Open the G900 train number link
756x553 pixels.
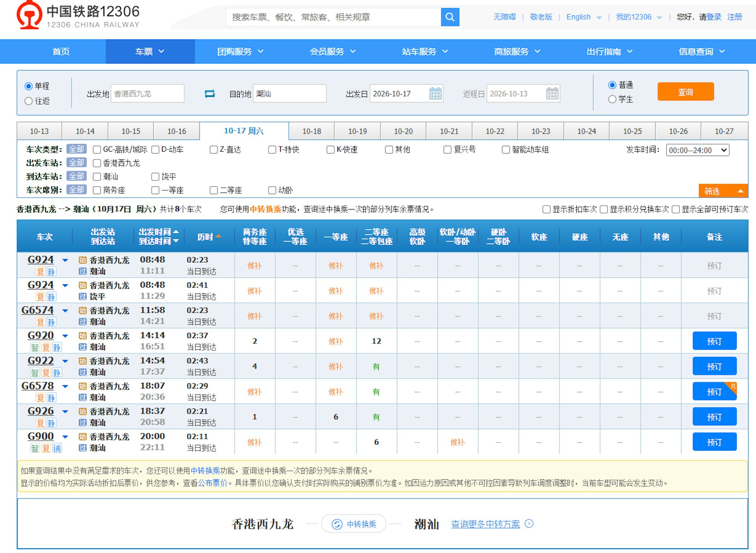[x=41, y=436]
